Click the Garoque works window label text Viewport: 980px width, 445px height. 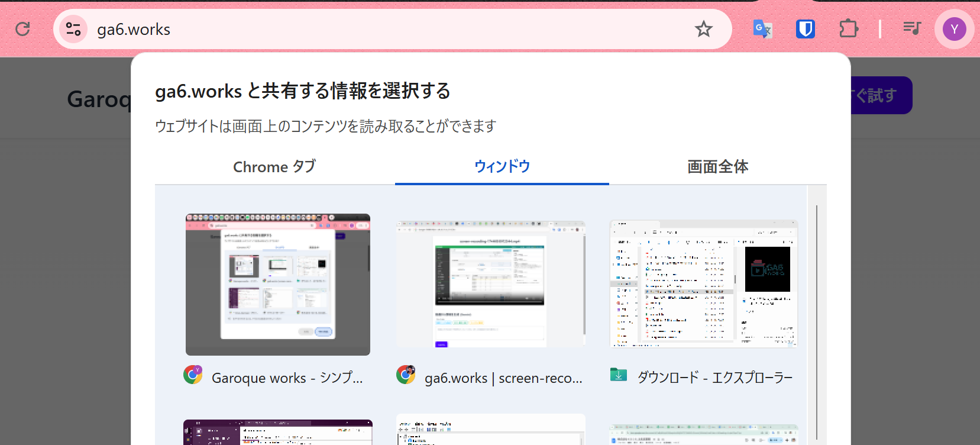coord(287,378)
